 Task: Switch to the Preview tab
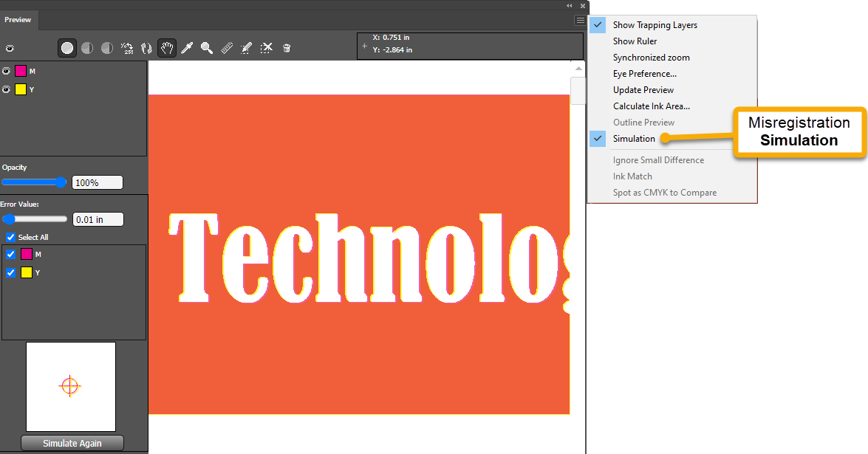coord(18,20)
